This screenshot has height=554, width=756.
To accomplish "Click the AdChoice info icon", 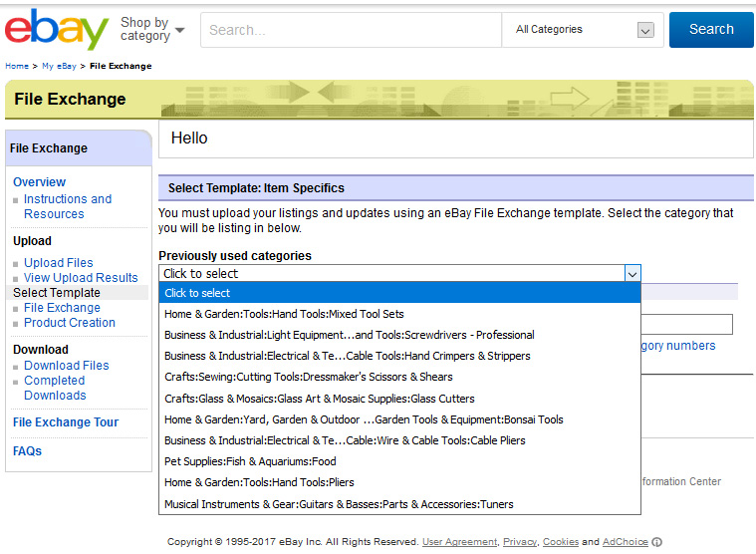I will [x=656, y=542].
